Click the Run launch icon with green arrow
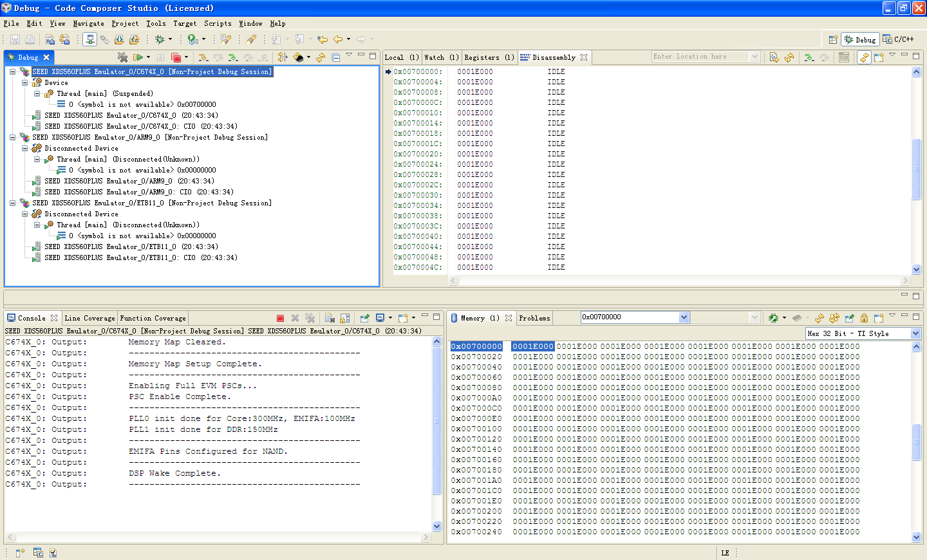 (x=192, y=39)
